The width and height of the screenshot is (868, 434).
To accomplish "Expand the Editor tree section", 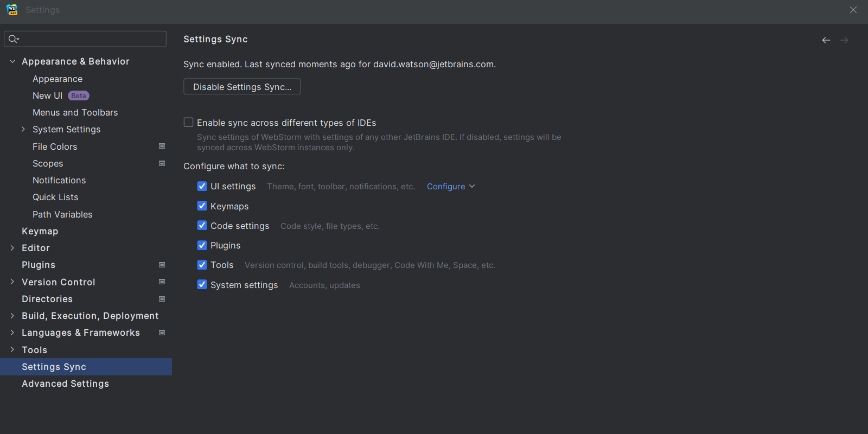I will point(12,248).
